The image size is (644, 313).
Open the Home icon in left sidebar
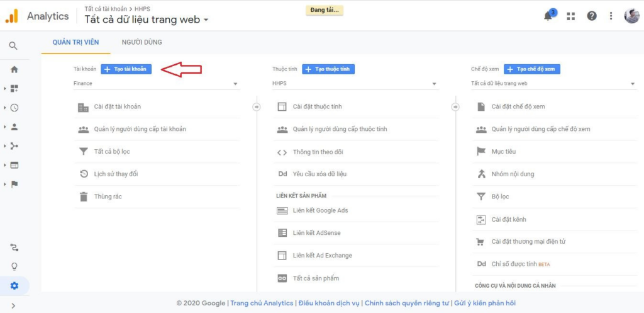pyautogui.click(x=14, y=69)
